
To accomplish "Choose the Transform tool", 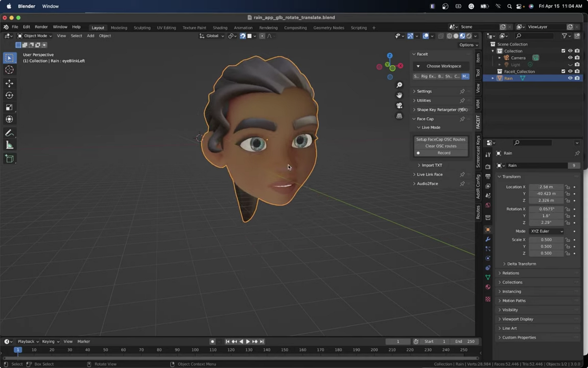I will [x=9, y=119].
